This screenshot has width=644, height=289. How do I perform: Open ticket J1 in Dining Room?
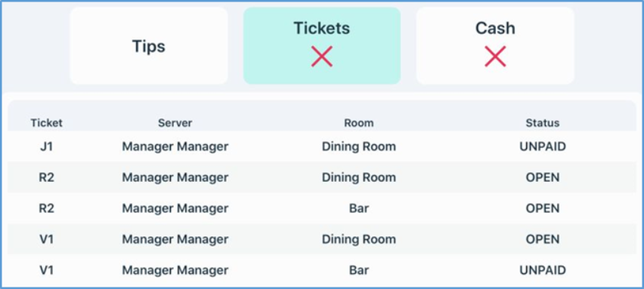pos(321,146)
